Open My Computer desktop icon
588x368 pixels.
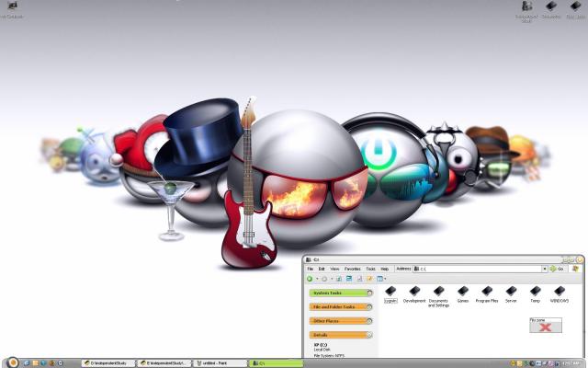[x=12, y=10]
